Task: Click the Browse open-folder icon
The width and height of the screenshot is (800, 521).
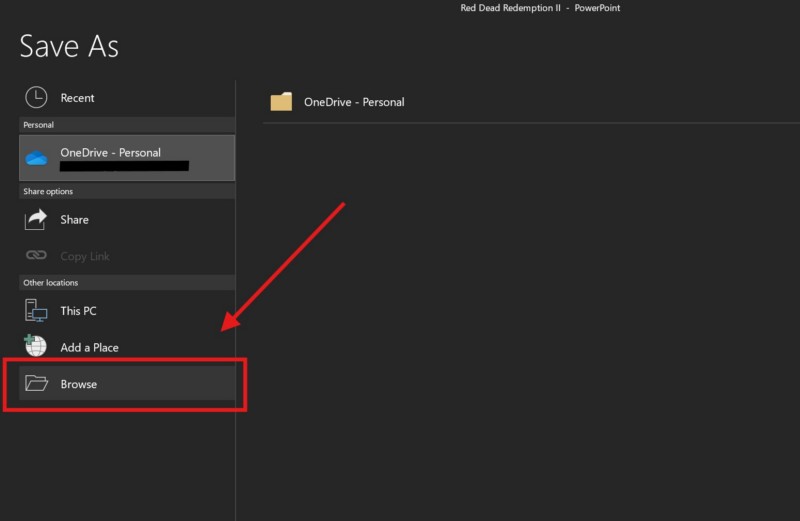Action: 36,383
